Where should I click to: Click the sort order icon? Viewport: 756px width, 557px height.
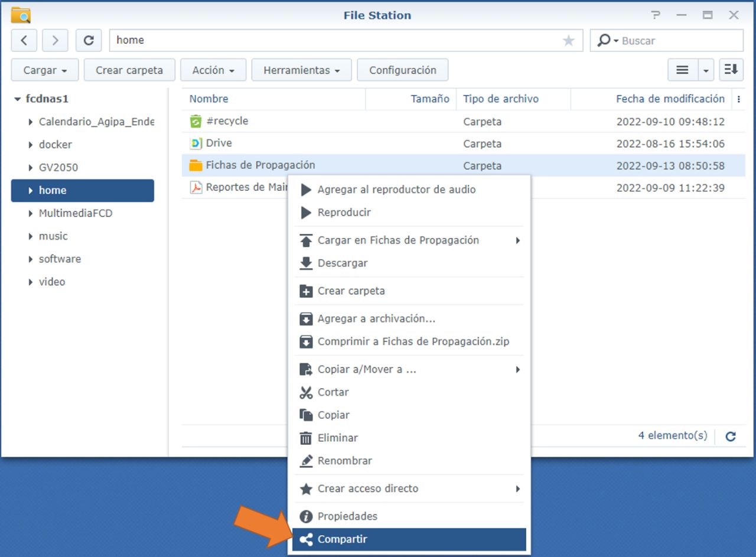click(x=731, y=70)
